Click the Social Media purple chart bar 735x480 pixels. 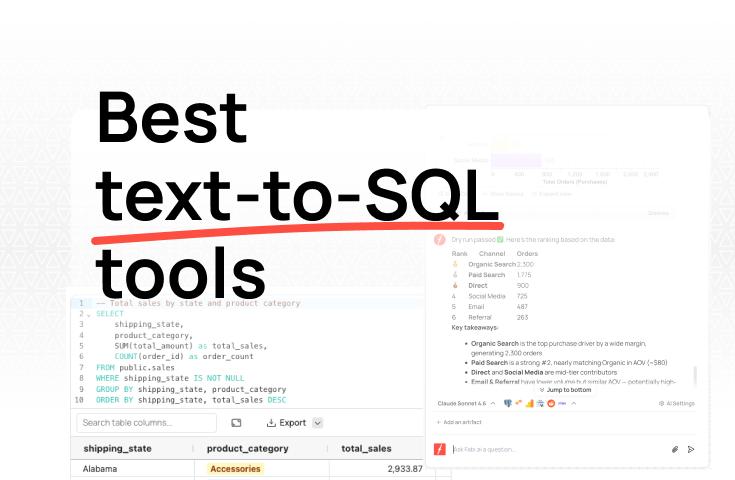pyautogui.click(x=516, y=160)
